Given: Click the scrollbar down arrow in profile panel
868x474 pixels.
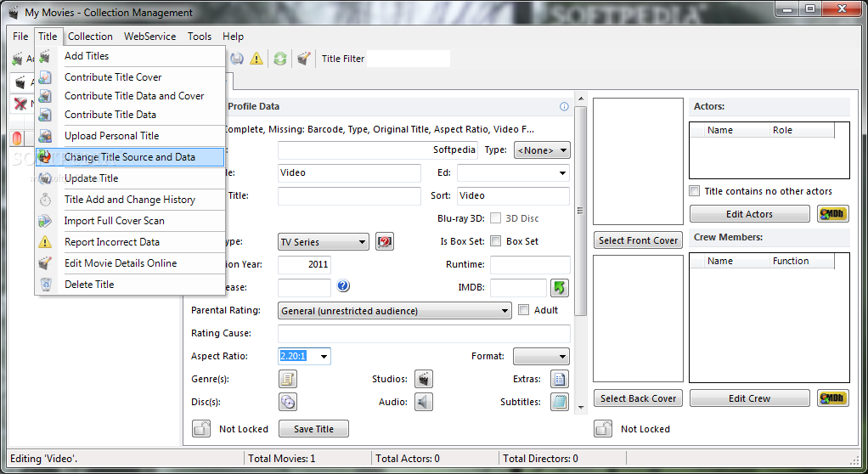Looking at the screenshot, I should tap(581, 407).
